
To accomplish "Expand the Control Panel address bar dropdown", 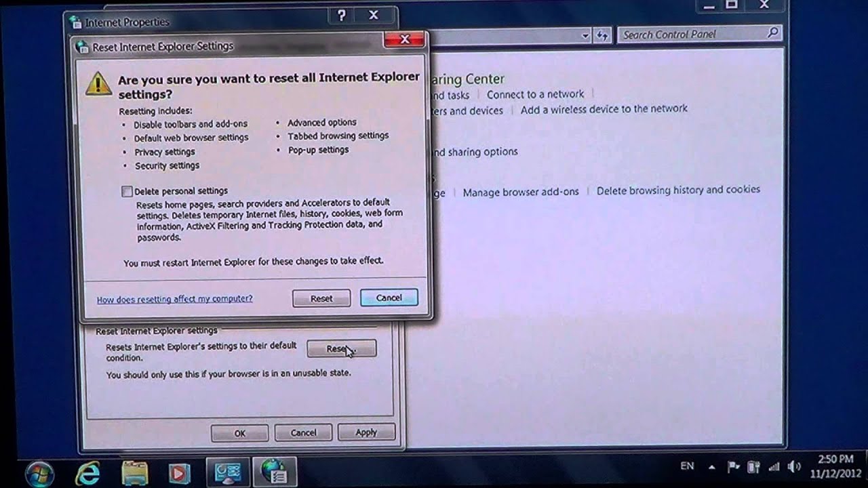I will pyautogui.click(x=585, y=35).
